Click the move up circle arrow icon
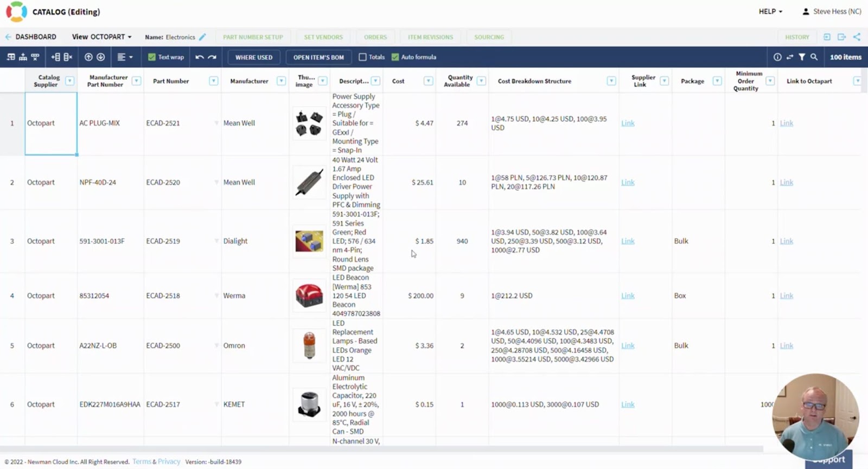 (88, 57)
